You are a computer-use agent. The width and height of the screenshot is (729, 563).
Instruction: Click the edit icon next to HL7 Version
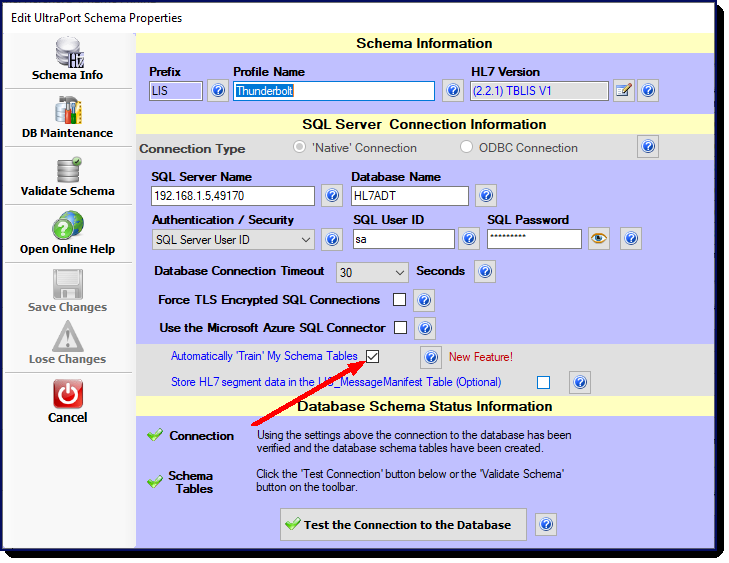(x=623, y=90)
